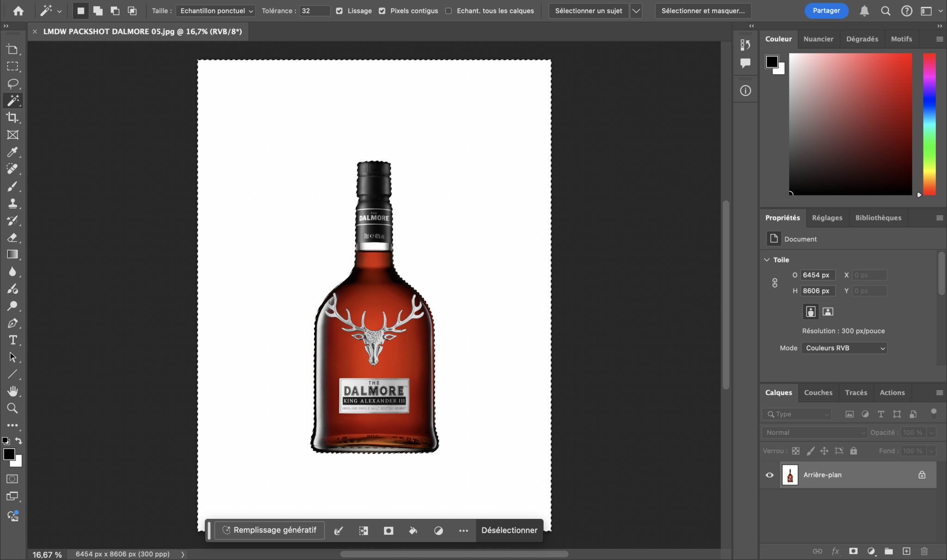Select the Brush tool
This screenshot has width=947, height=560.
point(12,186)
